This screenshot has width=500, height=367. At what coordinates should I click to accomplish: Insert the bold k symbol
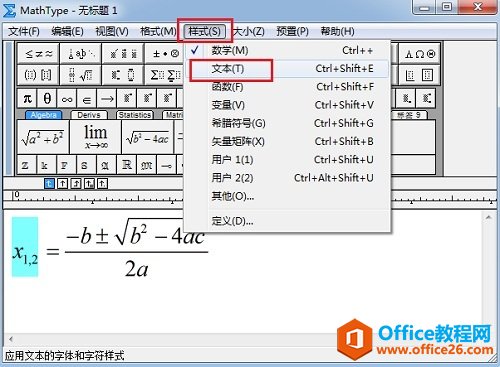click(46, 164)
